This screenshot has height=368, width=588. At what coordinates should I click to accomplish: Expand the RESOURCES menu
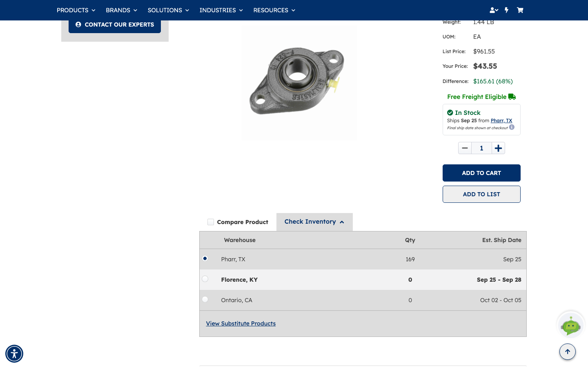point(274,10)
